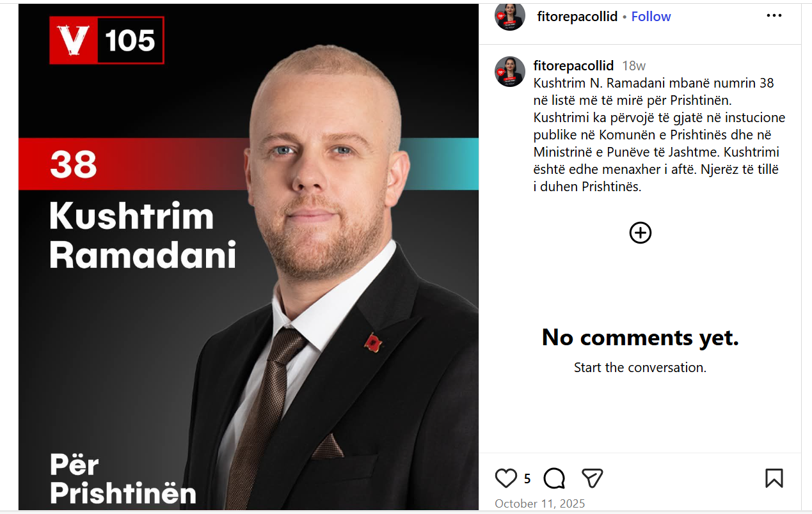The width and height of the screenshot is (812, 514).
Task: Load more comments with the plus circle
Action: point(641,233)
